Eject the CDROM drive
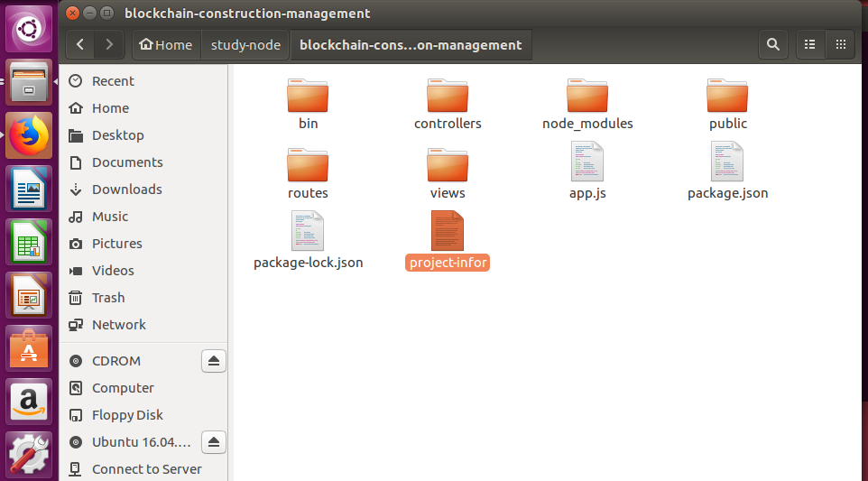 (214, 361)
